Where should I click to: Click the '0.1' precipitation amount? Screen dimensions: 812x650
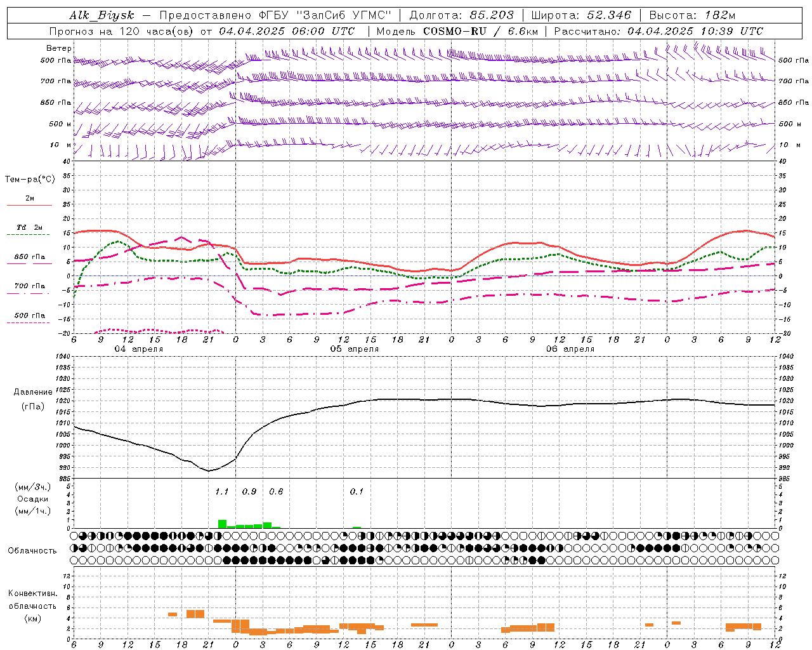click(357, 492)
